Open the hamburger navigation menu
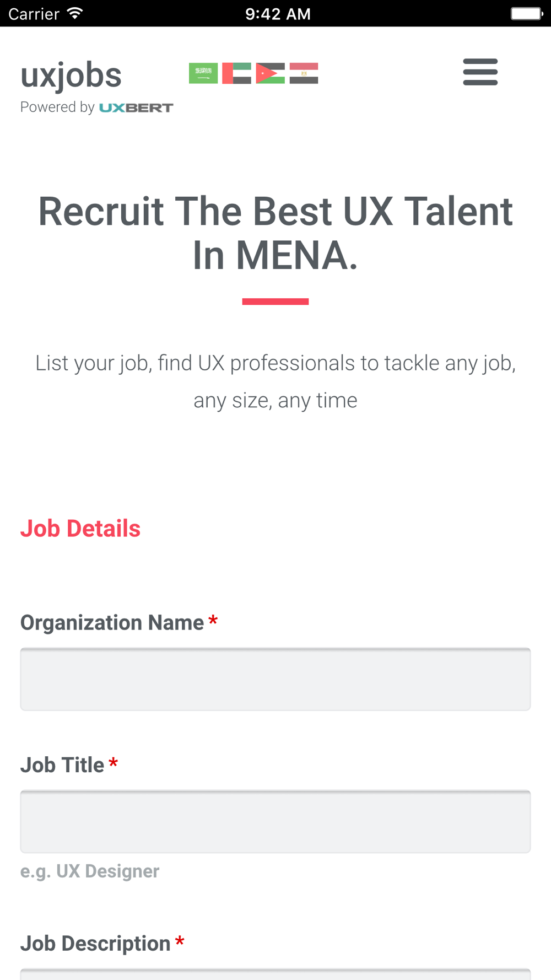Screen dimensions: 551x980 (480, 72)
